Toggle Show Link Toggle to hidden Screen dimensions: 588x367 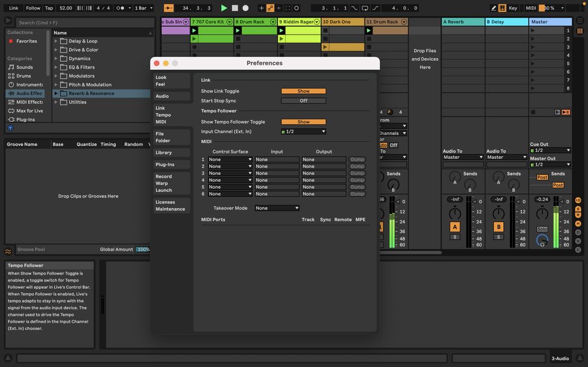pos(303,91)
